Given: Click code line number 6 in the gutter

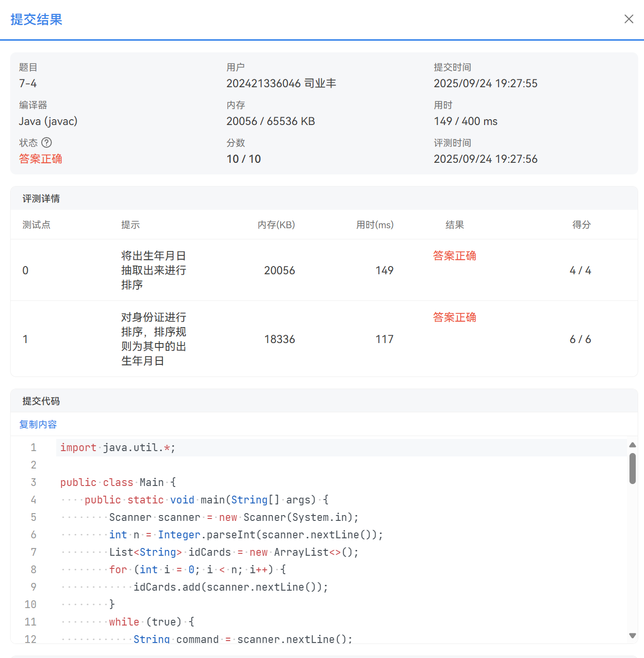Looking at the screenshot, I should [x=33, y=535].
